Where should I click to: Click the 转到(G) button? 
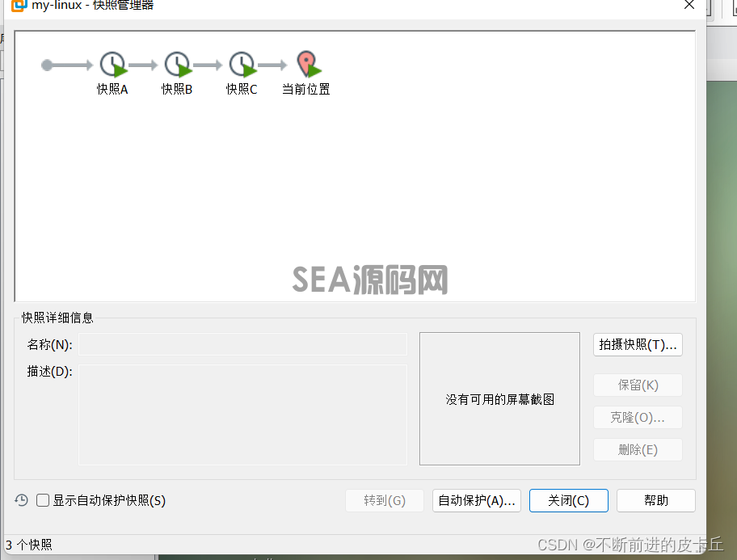pyautogui.click(x=385, y=500)
